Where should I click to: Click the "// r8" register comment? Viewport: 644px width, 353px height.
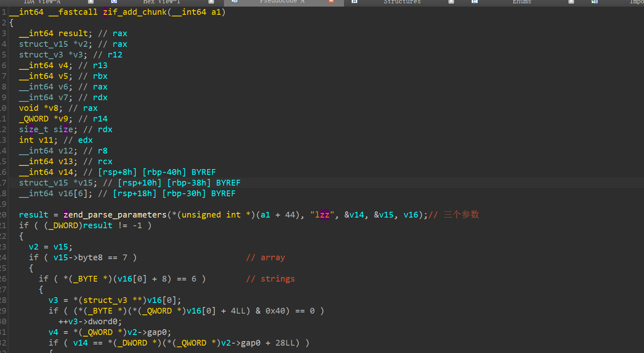click(x=95, y=151)
